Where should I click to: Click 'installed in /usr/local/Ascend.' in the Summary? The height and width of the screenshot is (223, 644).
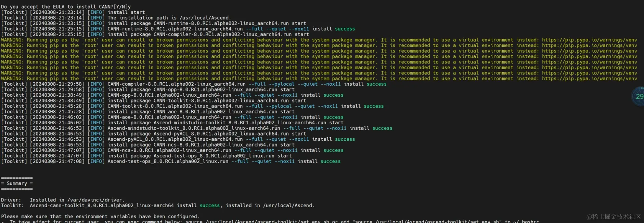tap(270, 205)
